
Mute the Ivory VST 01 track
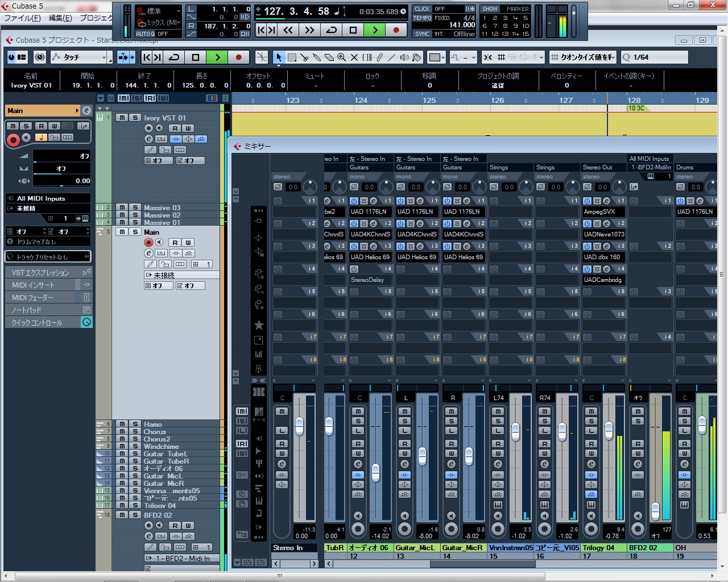pos(122,118)
